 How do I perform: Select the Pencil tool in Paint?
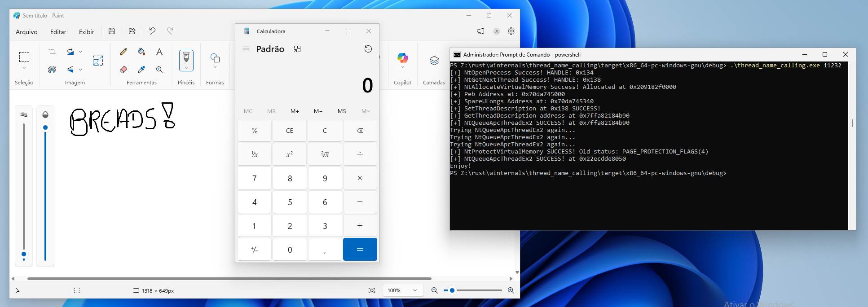point(123,52)
